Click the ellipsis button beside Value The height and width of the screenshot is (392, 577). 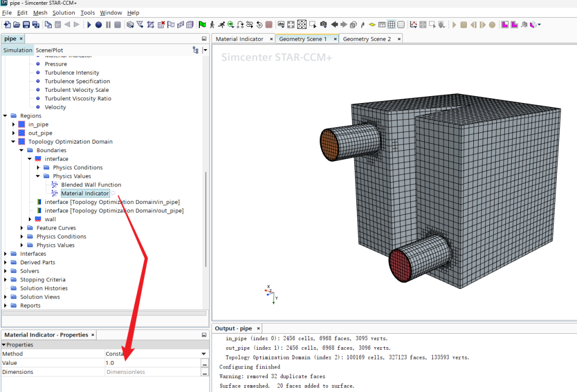coord(205,363)
